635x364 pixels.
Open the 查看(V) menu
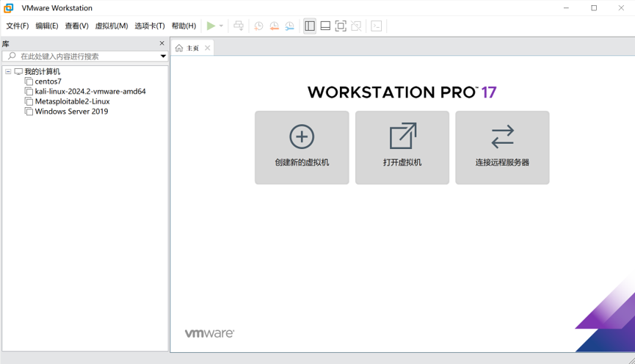(x=76, y=26)
